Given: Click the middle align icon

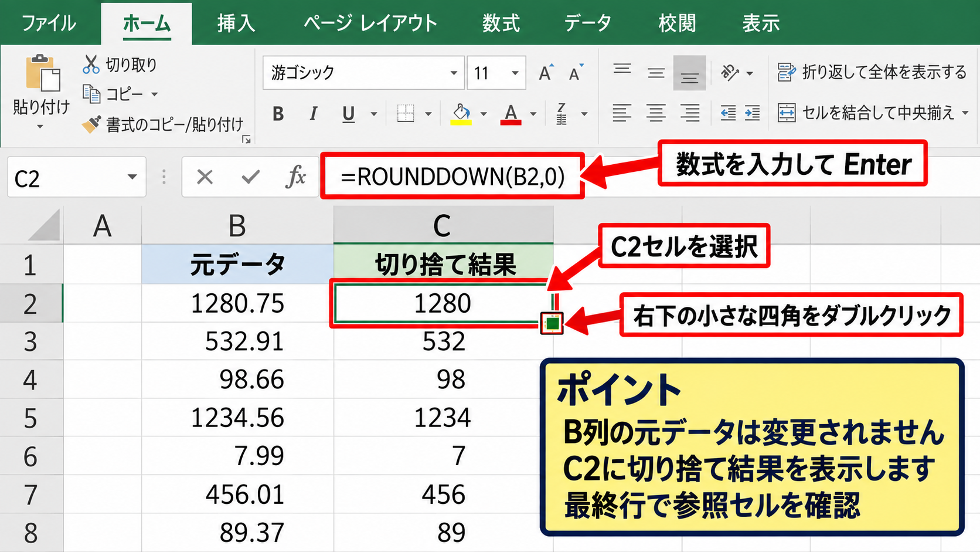Looking at the screenshot, I should [x=656, y=73].
